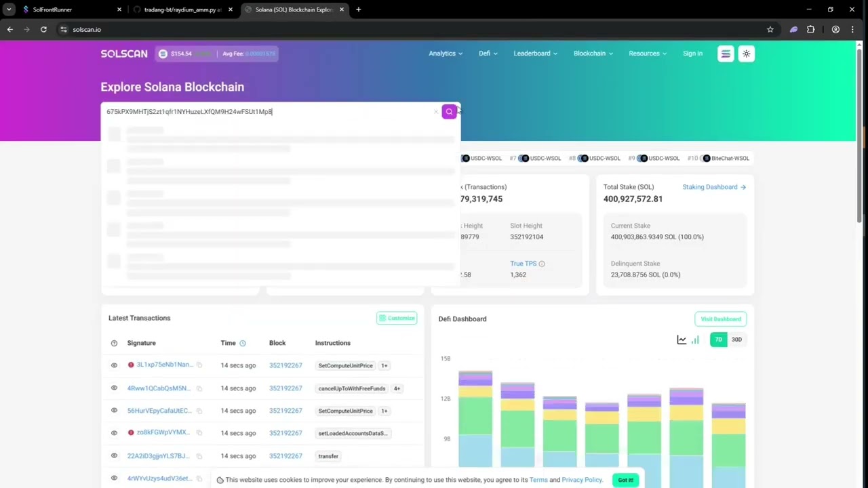
Task: Bookmark this page with the star icon
Action: (x=770, y=29)
